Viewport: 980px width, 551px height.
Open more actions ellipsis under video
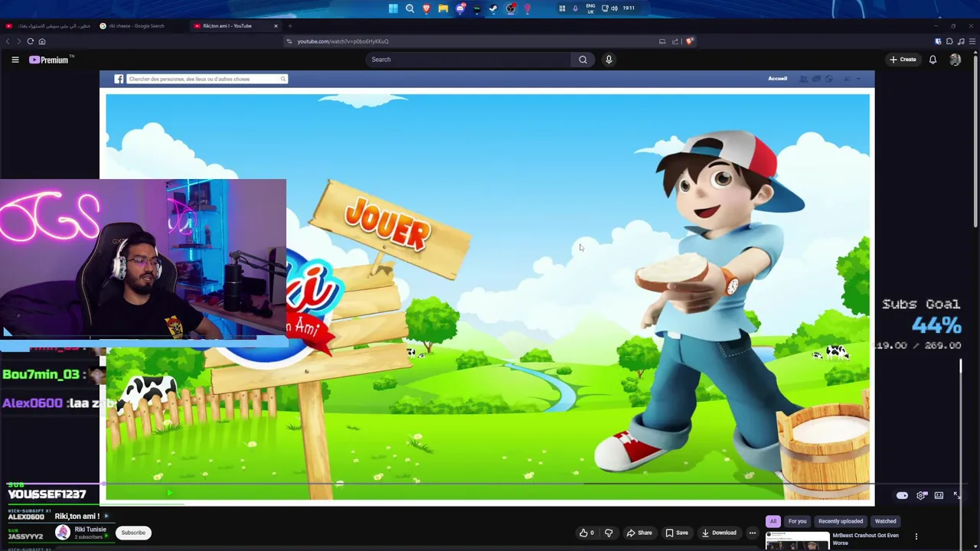pyautogui.click(x=753, y=533)
